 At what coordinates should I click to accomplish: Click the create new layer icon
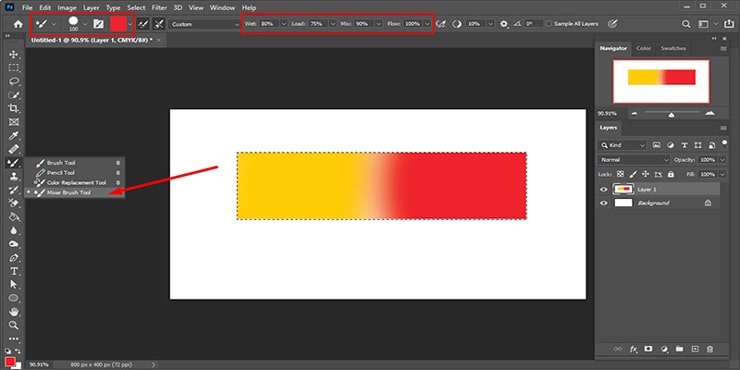click(694, 349)
